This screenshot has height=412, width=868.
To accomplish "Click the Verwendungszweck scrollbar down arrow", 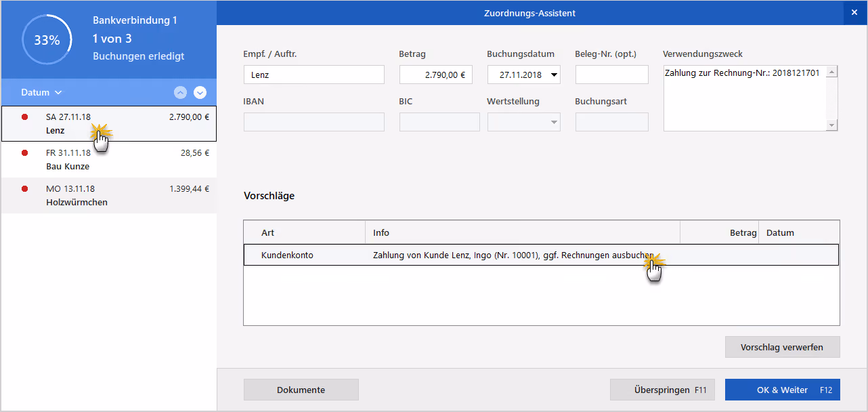I will [832, 125].
